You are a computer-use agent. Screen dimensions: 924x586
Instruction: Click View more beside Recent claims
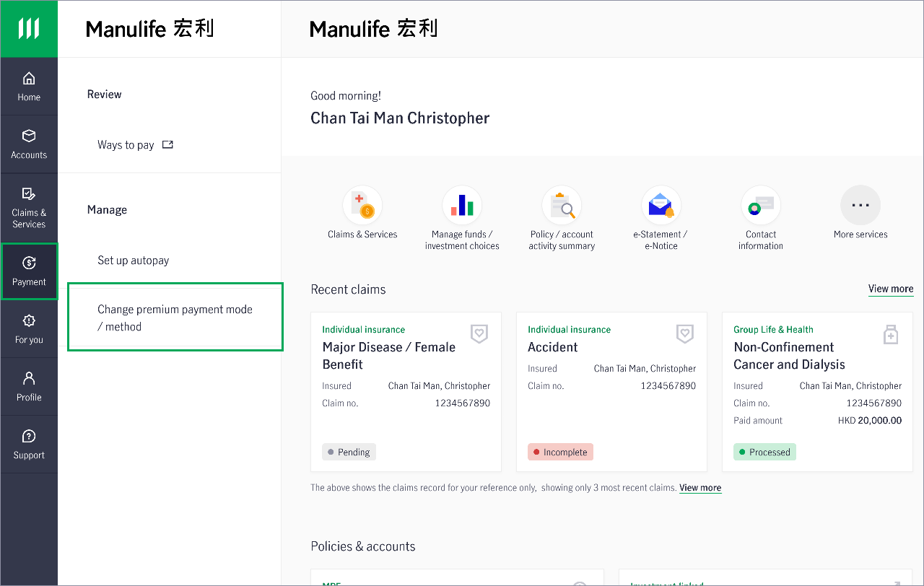tap(891, 289)
